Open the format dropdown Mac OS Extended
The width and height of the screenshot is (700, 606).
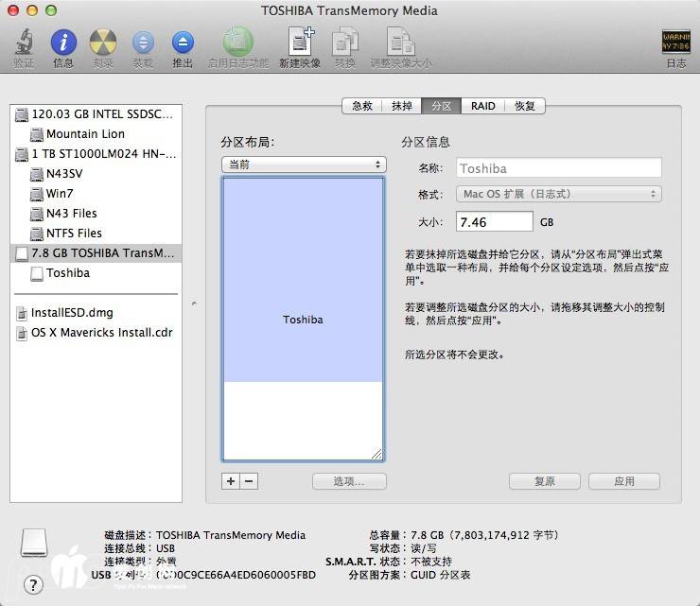(x=559, y=194)
